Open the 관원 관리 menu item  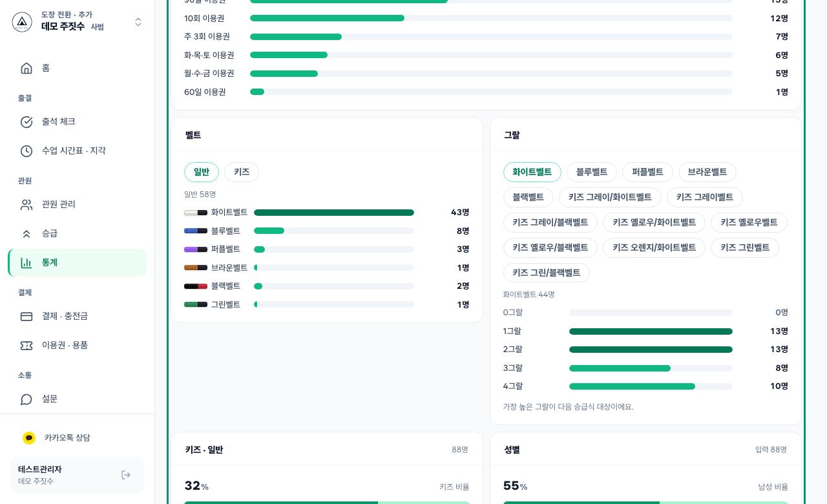[x=78, y=204]
